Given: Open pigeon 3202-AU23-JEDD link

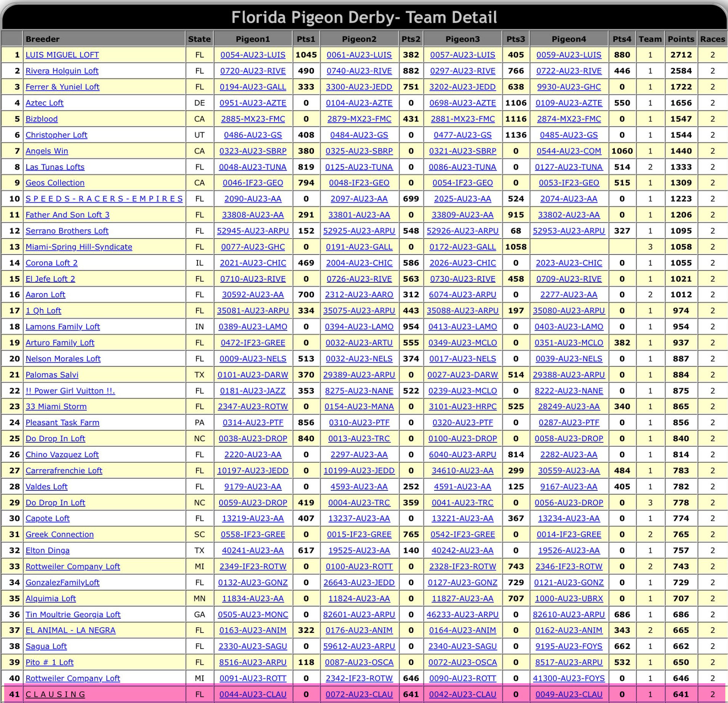Looking at the screenshot, I should click(x=462, y=87).
